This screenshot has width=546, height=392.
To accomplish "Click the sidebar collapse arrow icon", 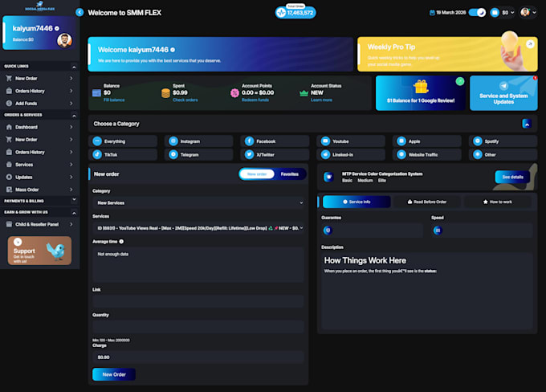I will 79,13.
